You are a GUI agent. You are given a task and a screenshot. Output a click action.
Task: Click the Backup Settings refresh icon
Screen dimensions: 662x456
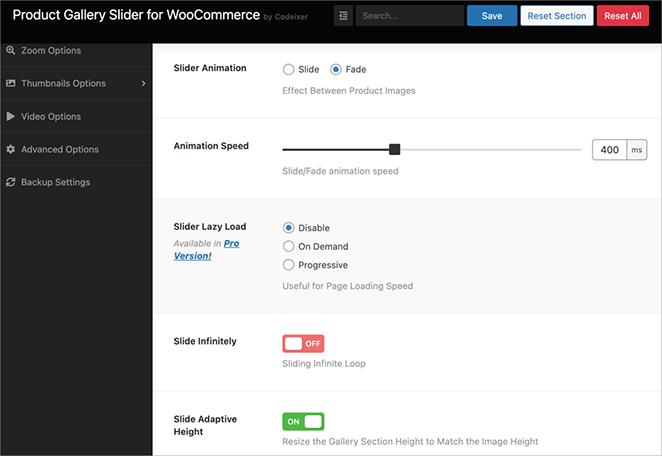(11, 183)
